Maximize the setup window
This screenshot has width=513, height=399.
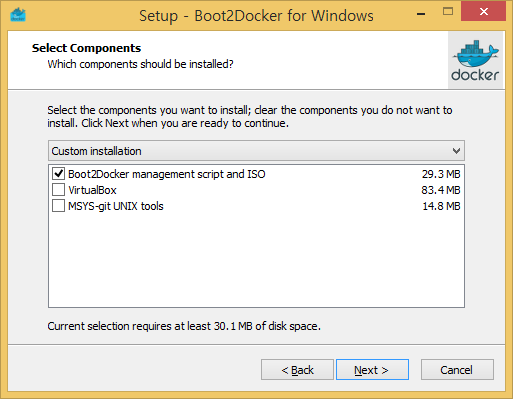pos(448,12)
